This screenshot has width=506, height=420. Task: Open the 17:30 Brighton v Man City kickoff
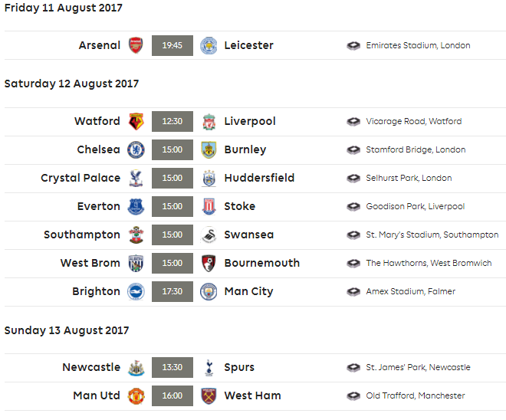172,291
